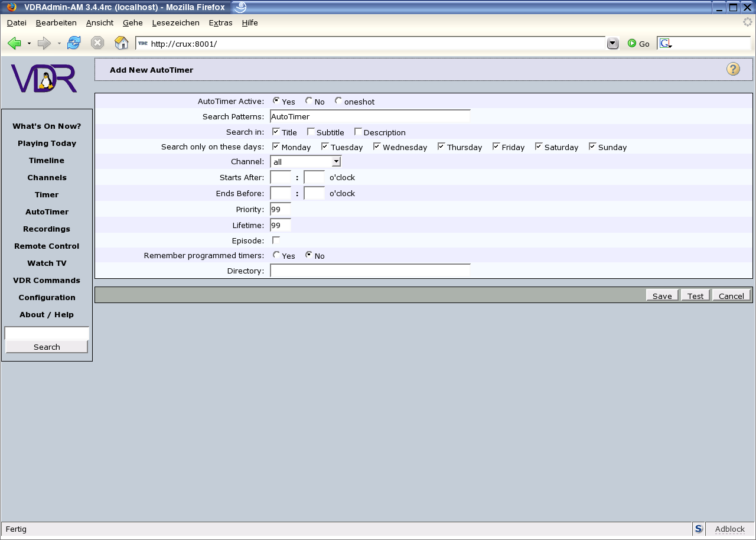Screen dimensions: 756x540
Task: Select the oneshot radio button
Action: 338,101
